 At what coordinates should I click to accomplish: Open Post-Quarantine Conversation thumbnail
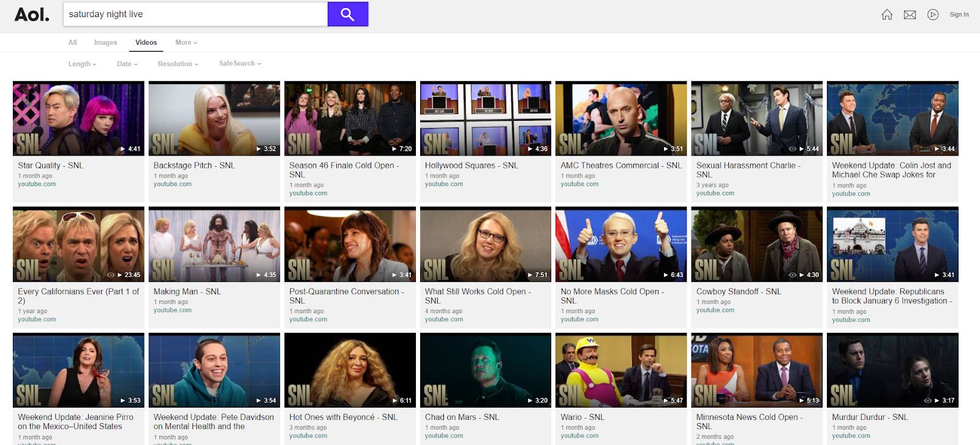350,245
